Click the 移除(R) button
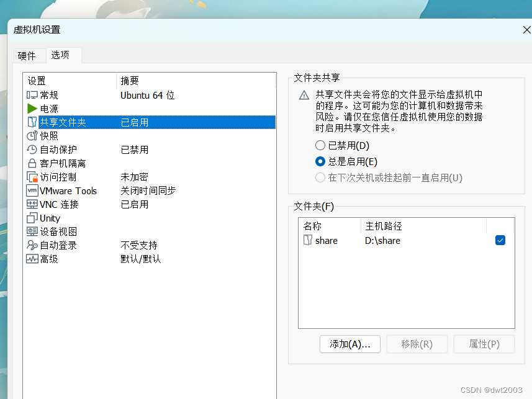This screenshot has width=532, height=399. (x=417, y=344)
